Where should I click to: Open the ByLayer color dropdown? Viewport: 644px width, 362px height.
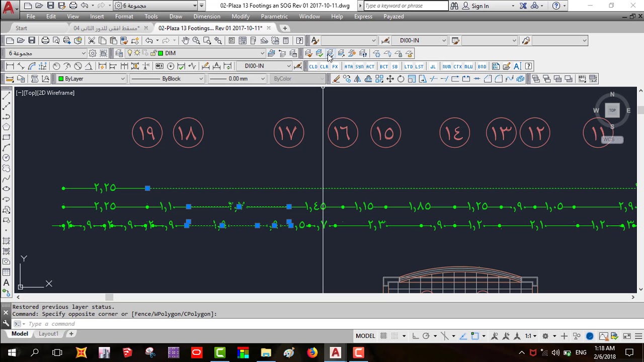click(91, 78)
